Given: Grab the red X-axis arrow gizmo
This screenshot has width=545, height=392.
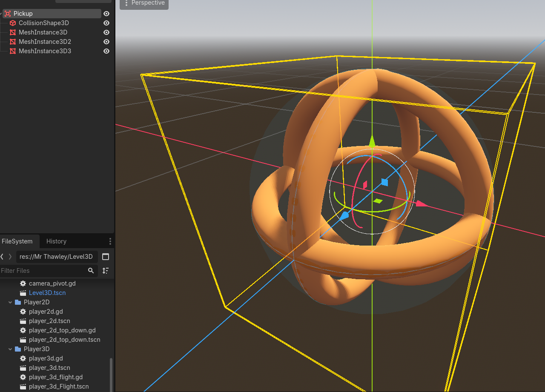Looking at the screenshot, I should [x=422, y=203].
